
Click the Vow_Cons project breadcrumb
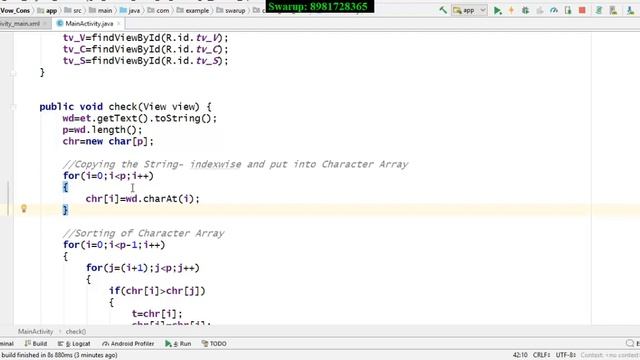coord(15,11)
